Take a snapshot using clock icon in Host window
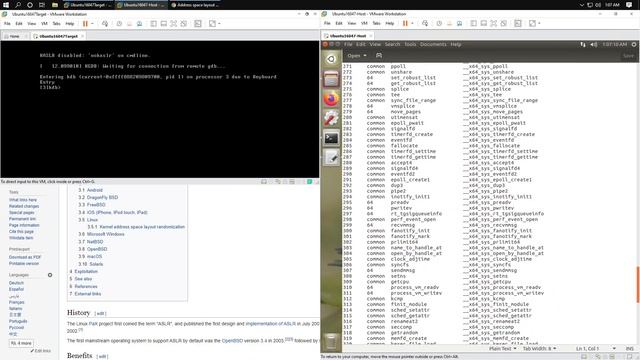Image resolution: width=640 pixels, height=360 pixels. 439,24
